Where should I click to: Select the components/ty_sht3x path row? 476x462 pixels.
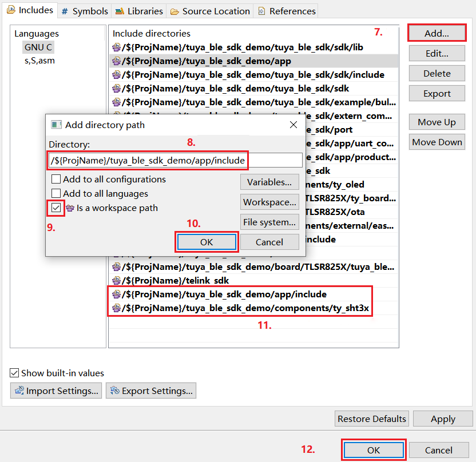253,308
